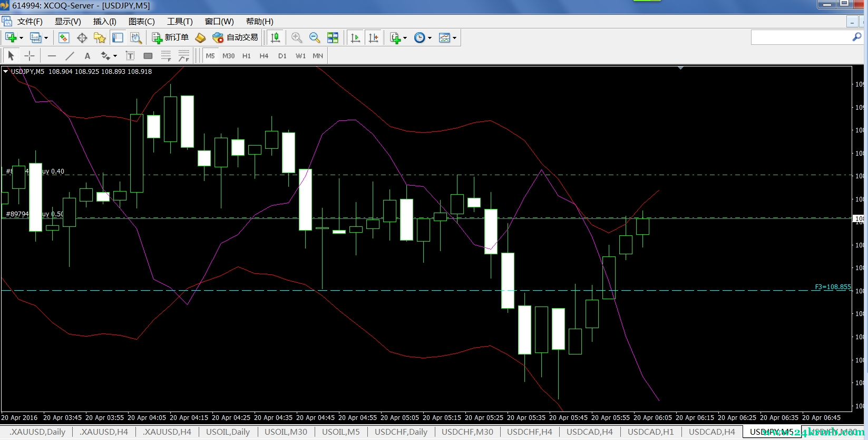Open the Profiles toolbar icon
The image size is (868, 440).
click(35, 37)
